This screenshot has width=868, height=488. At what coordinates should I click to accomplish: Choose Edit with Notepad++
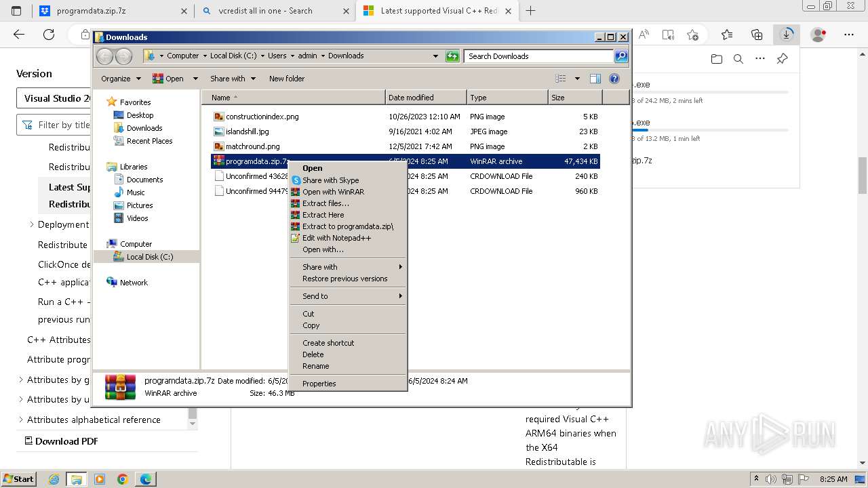point(347,238)
